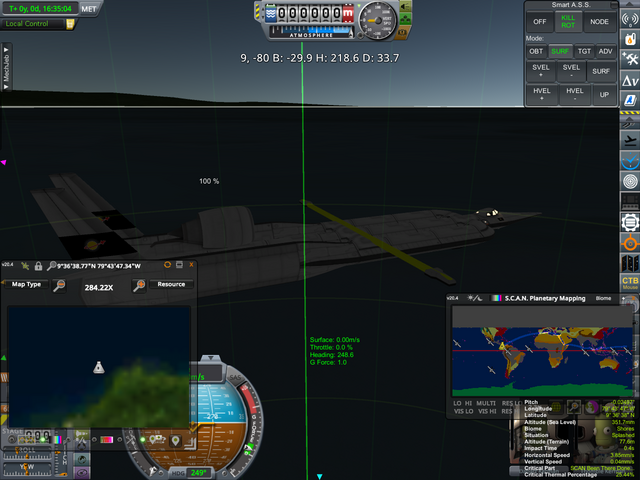Image resolution: width=640 pixels, height=480 pixels.
Task: Open the gear with list lines icon
Action: click(630, 223)
